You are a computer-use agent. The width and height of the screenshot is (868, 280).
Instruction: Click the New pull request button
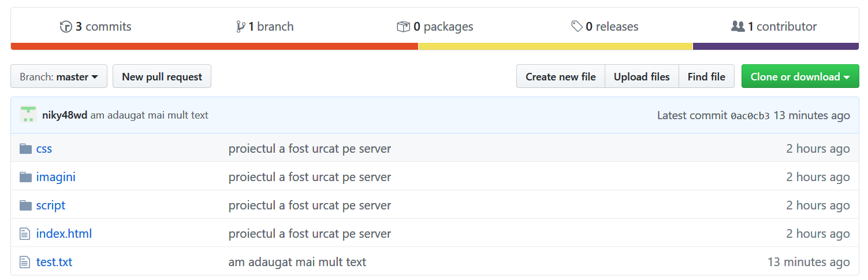point(162,76)
